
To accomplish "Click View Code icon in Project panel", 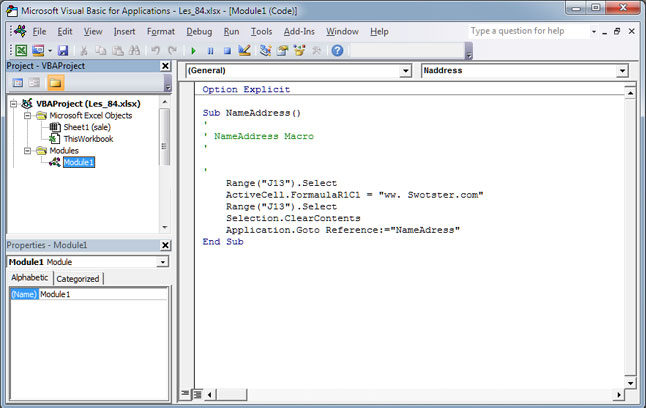I will [x=18, y=83].
